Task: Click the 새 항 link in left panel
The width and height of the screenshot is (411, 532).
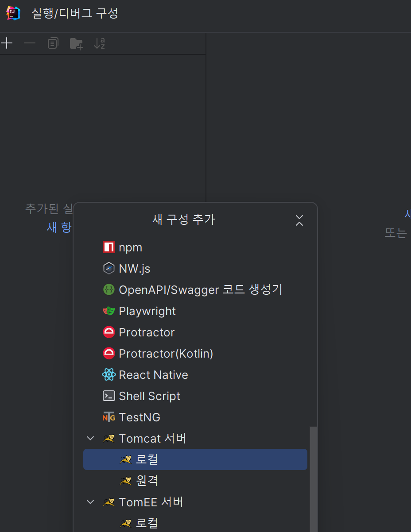Action: point(59,227)
